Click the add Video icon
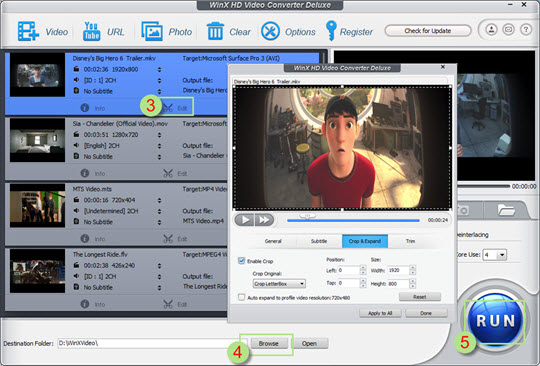This screenshot has height=366, width=540. point(28,31)
